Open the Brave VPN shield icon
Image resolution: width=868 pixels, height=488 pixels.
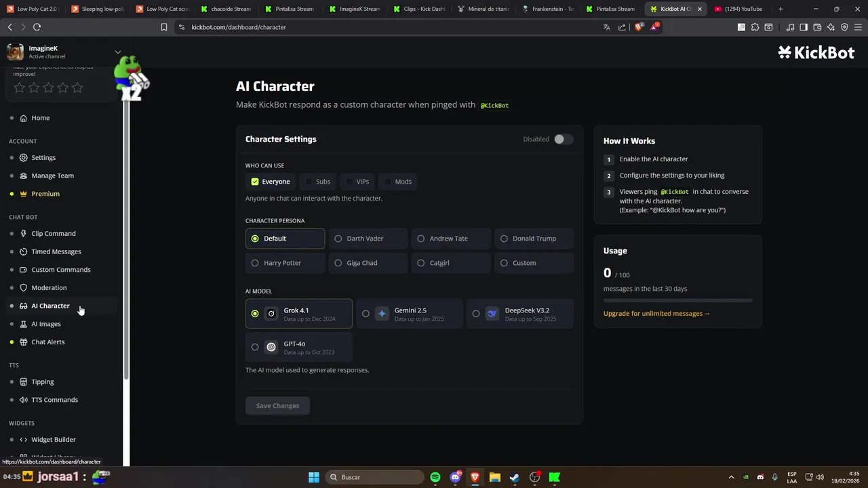click(x=844, y=27)
